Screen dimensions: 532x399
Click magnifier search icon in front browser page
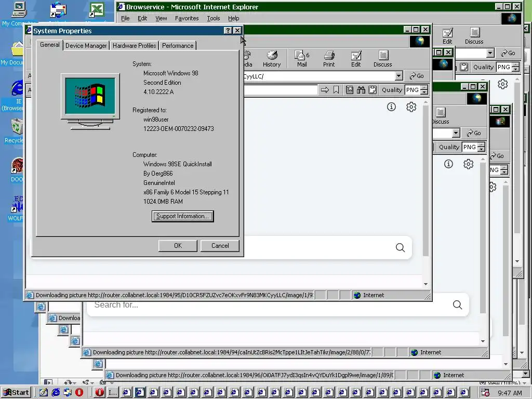401,248
